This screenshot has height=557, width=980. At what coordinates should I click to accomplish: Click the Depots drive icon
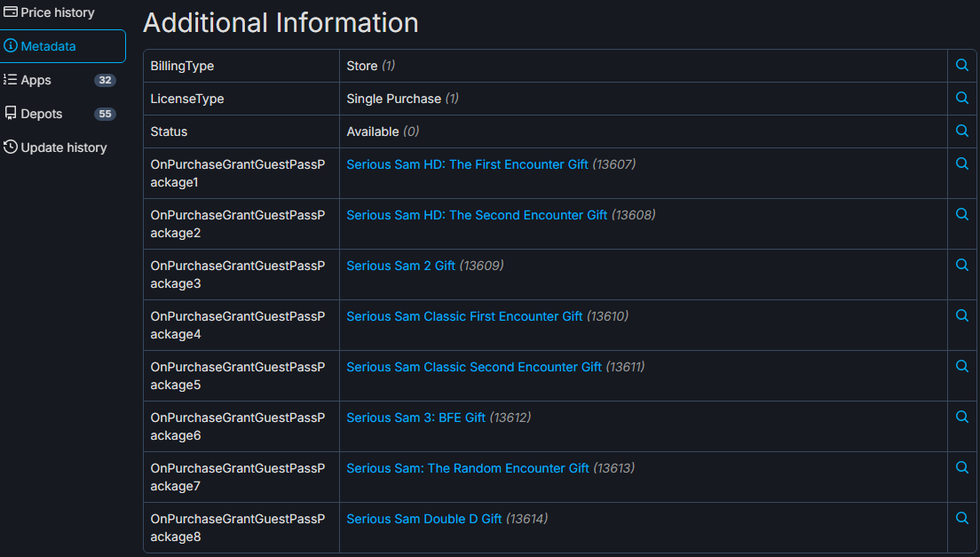(10, 113)
